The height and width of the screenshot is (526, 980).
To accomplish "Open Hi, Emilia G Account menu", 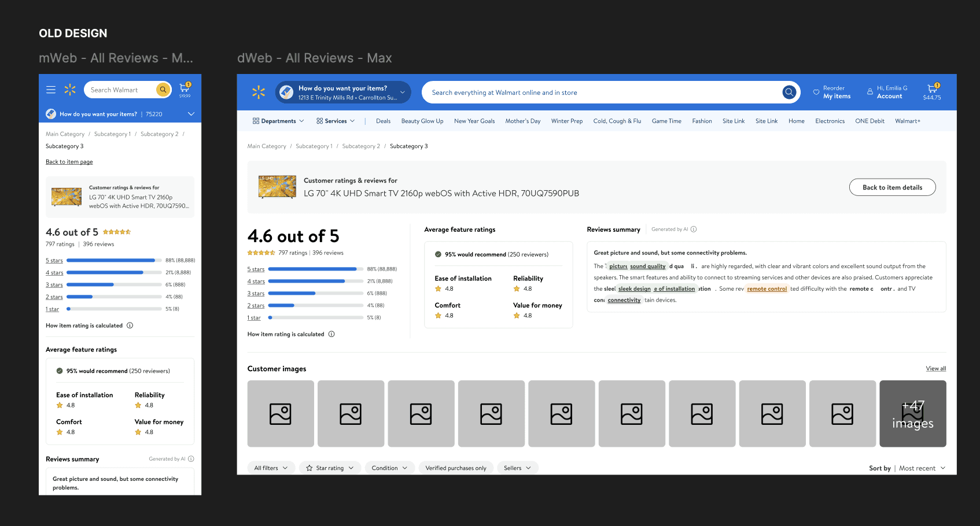I will pos(887,92).
